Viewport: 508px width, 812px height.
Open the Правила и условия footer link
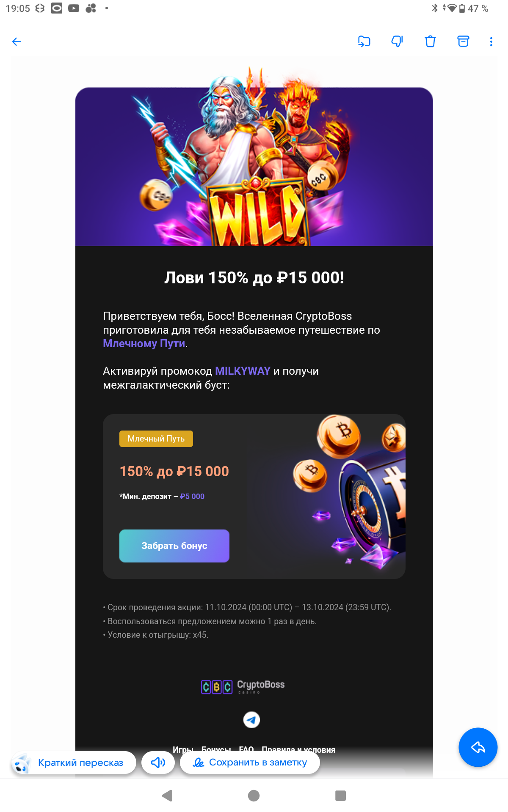[x=298, y=749]
